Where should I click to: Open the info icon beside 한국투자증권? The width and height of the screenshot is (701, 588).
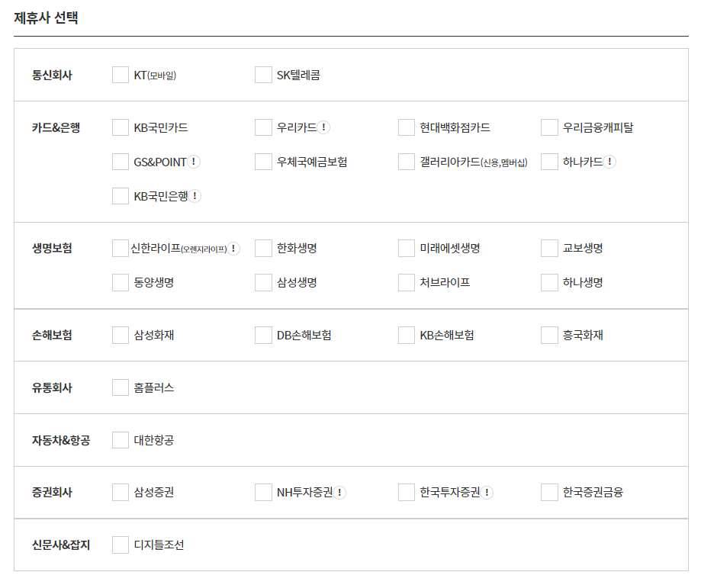[487, 493]
